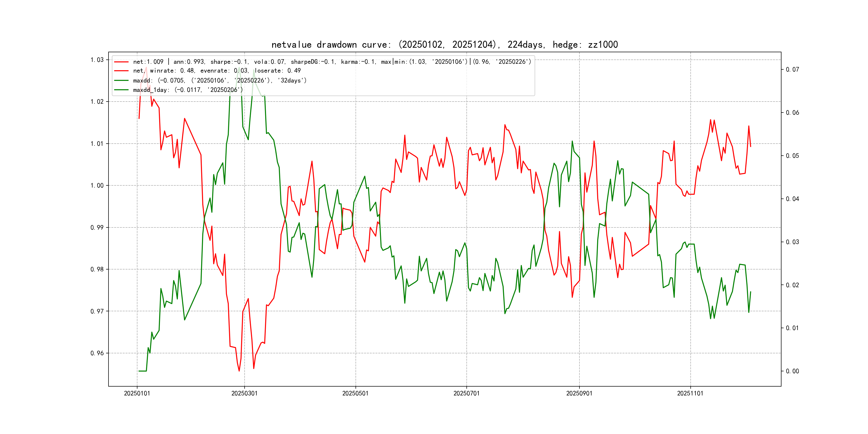The image size is (868, 434).
Task: Click the 20250701 x-axis tick label
Action: tap(466, 393)
